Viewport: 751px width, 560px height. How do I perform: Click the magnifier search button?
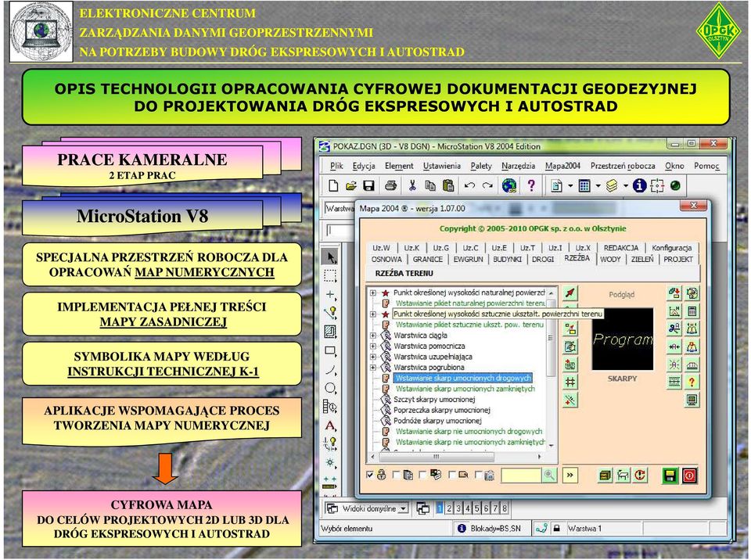(x=549, y=476)
